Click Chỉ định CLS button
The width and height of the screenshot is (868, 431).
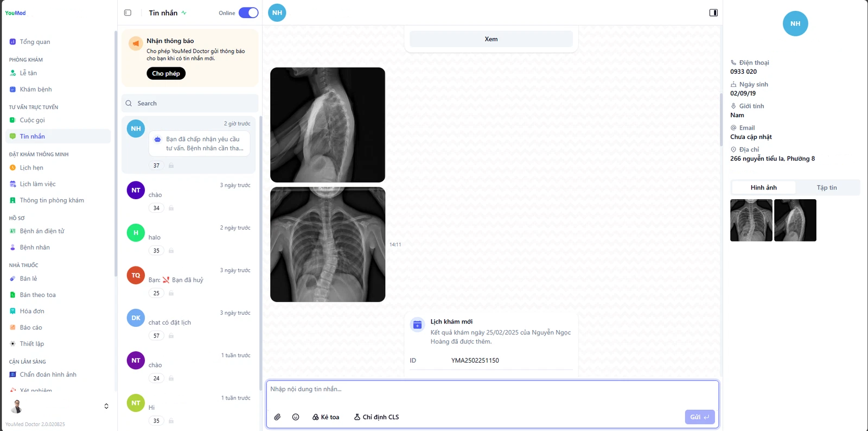point(376,417)
